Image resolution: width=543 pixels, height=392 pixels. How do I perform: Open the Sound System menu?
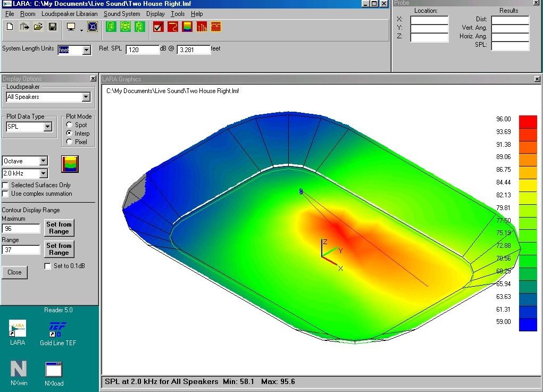122,14
